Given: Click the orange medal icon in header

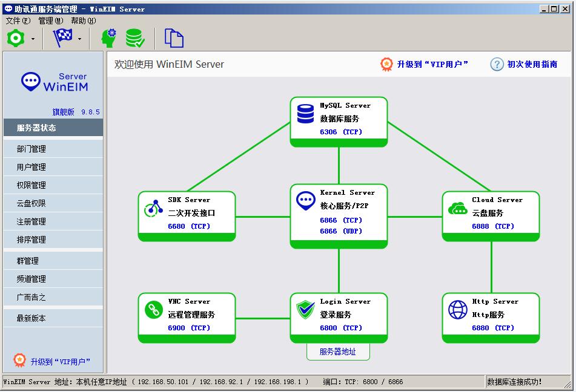Looking at the screenshot, I should [x=386, y=64].
